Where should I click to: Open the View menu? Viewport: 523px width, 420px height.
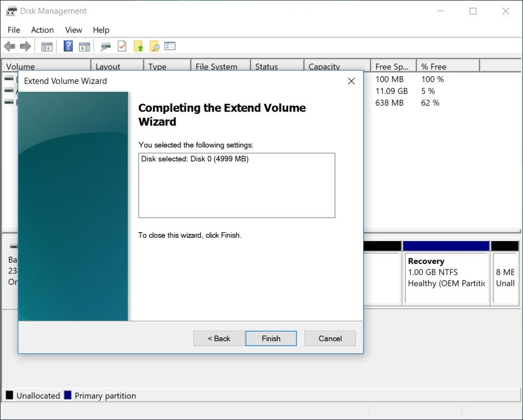pos(73,30)
